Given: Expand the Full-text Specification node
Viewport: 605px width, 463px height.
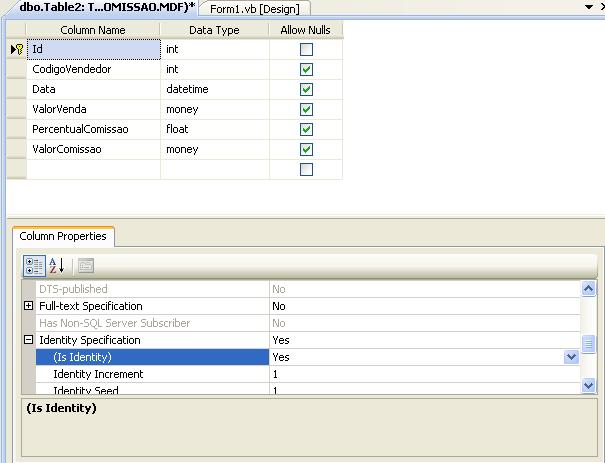Looking at the screenshot, I should point(29,306).
